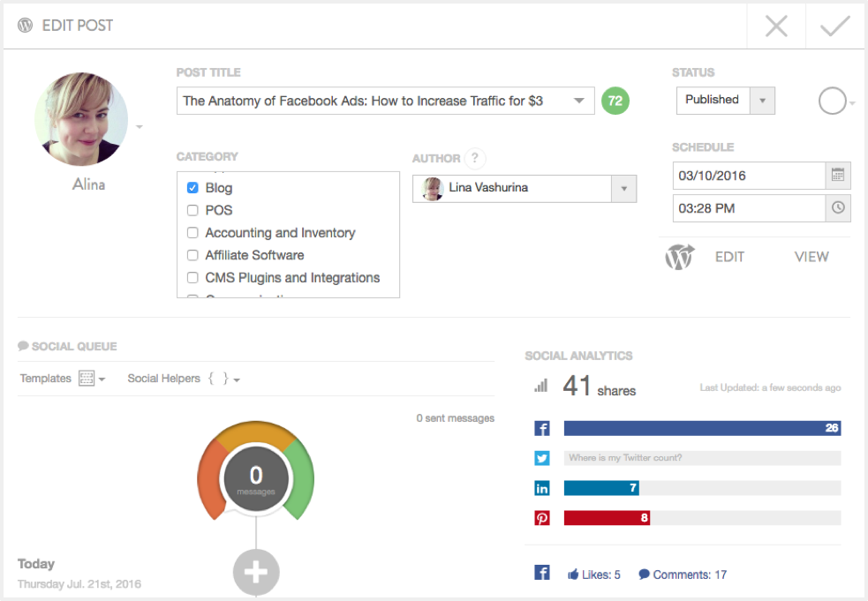
Task: Click the 'Today' timeline label
Action: (x=36, y=564)
